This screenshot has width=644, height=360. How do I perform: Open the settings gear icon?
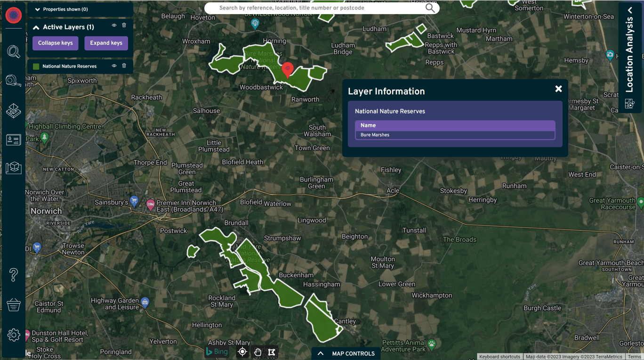pyautogui.click(x=13, y=335)
